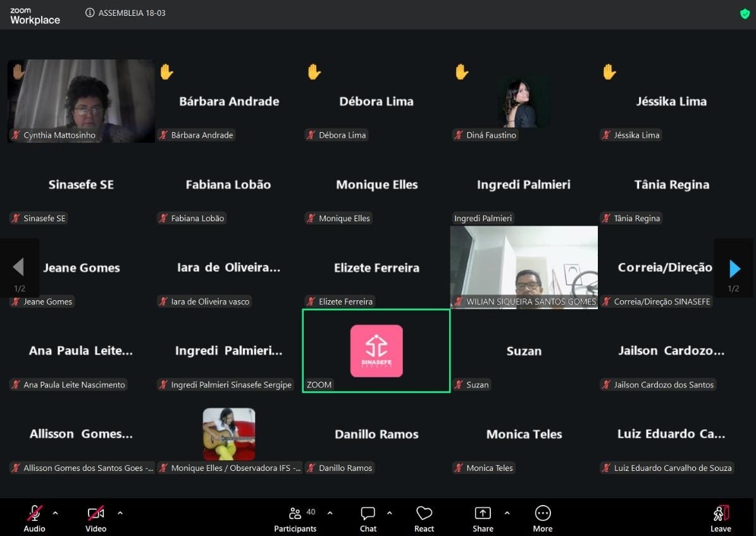This screenshot has height=536, width=756.
Task: Expand share options arrow next to Share
Action: 507,513
